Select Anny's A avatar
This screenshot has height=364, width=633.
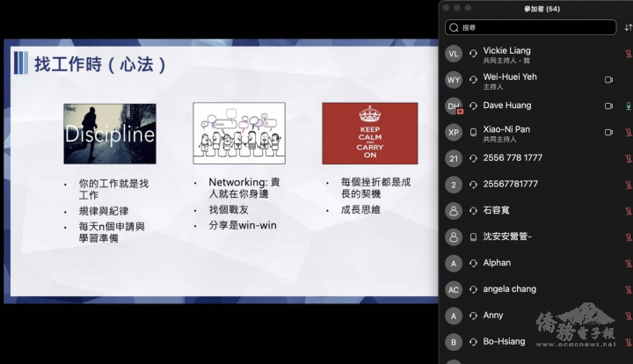tap(454, 316)
